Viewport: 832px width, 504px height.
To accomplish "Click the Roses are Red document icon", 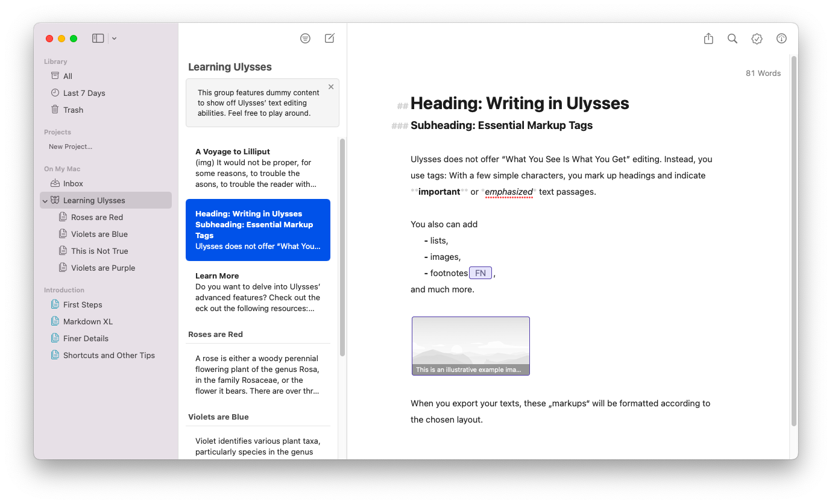I will point(63,217).
